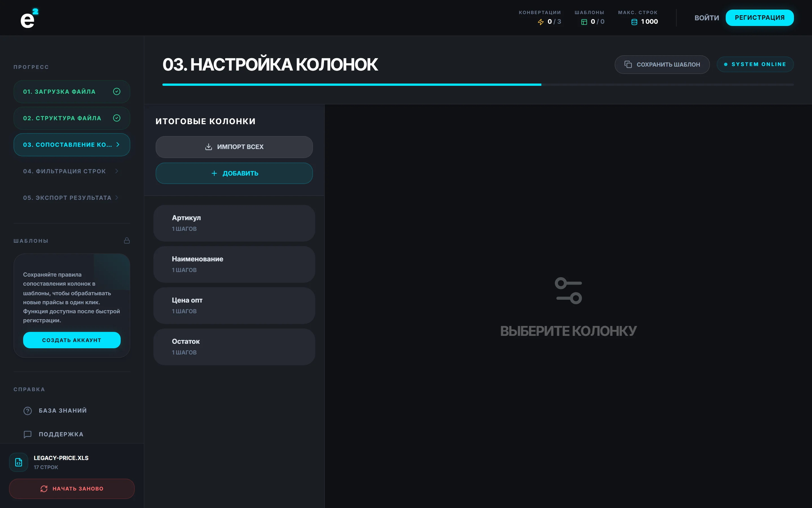The image size is (812, 508).
Task: Click the max rows database icon
Action: 634,22
